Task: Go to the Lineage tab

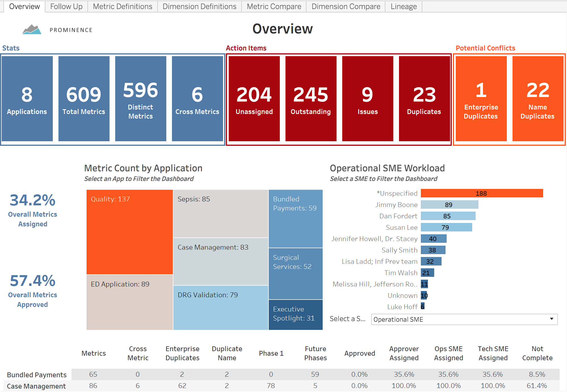Action: 403,7
